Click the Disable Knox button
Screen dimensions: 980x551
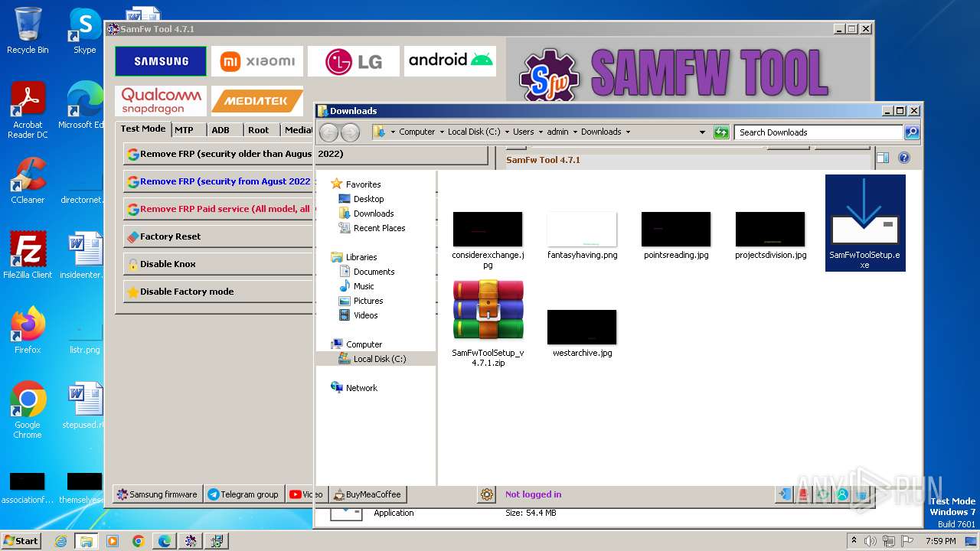click(x=219, y=264)
